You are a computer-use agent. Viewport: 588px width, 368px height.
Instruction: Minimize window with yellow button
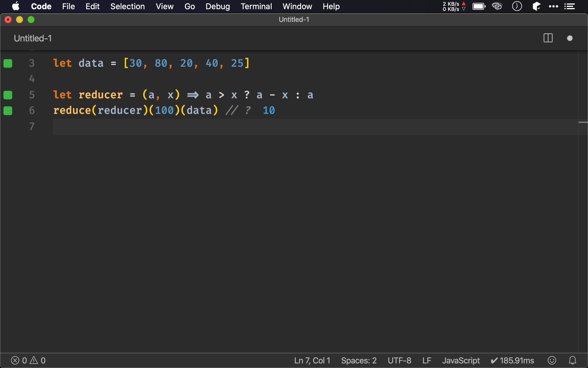[x=20, y=20]
